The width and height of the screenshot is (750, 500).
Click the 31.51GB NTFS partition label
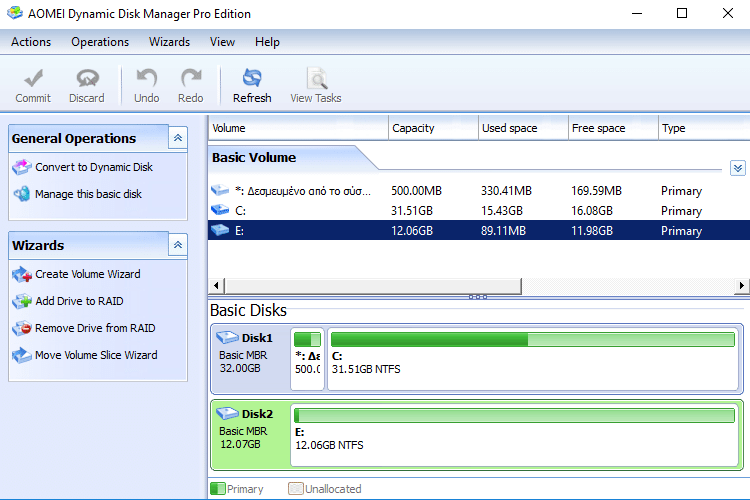coord(366,369)
